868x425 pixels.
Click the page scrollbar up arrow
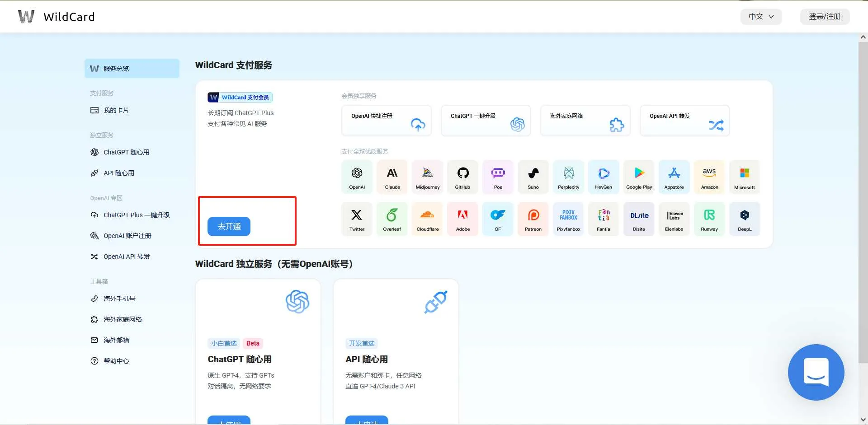pyautogui.click(x=863, y=37)
